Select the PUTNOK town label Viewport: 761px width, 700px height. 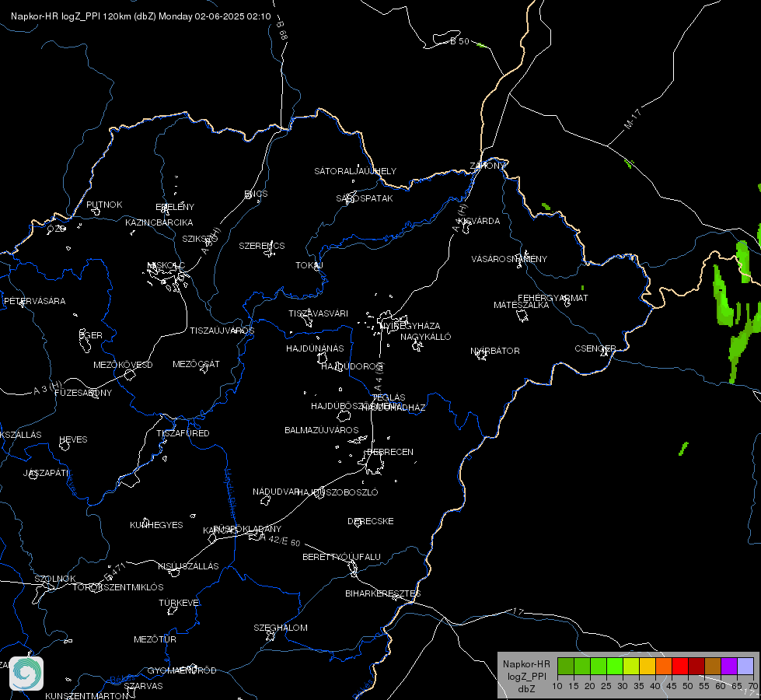click(x=104, y=205)
